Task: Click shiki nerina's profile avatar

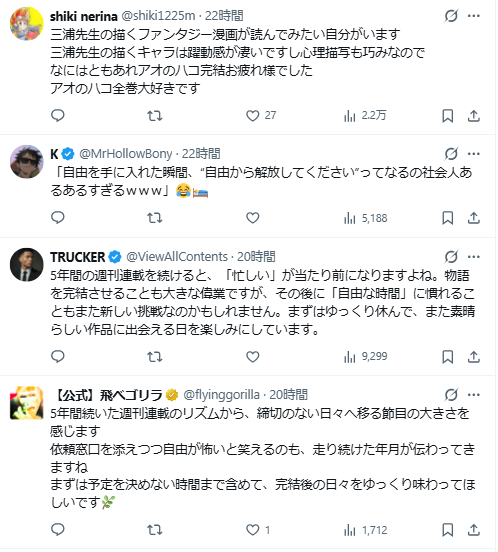Action: 27,24
